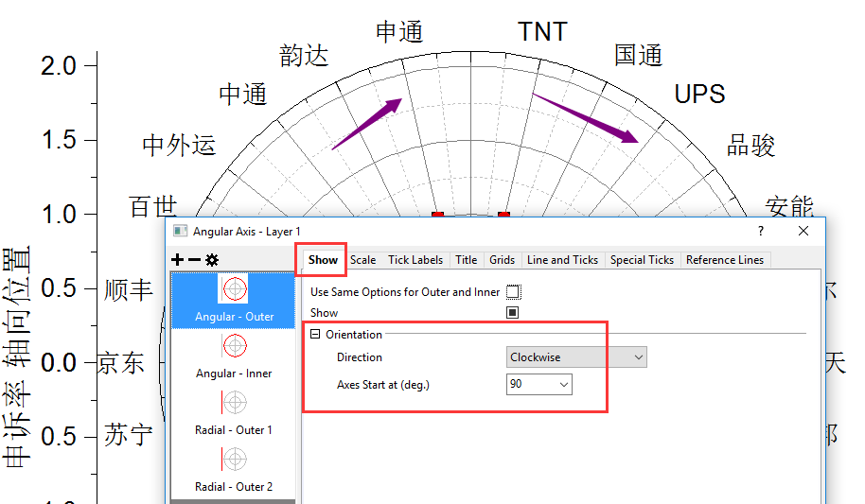Select the 中通 angular label

tap(242, 95)
